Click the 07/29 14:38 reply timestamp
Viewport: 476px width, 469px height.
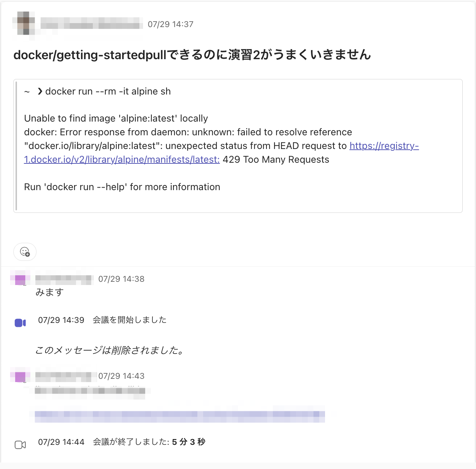coord(121,279)
